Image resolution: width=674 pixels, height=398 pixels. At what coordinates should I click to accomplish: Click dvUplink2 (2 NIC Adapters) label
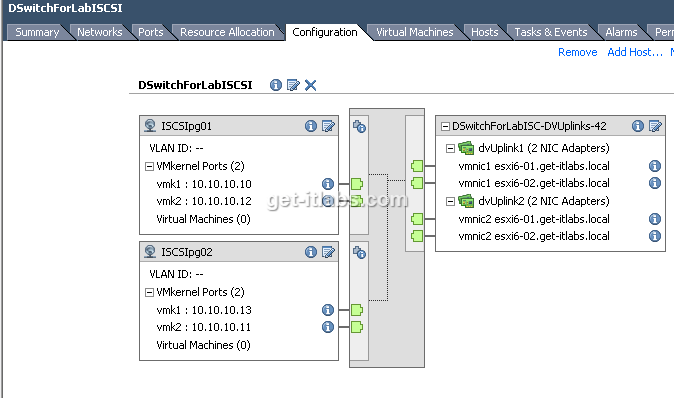(x=544, y=201)
